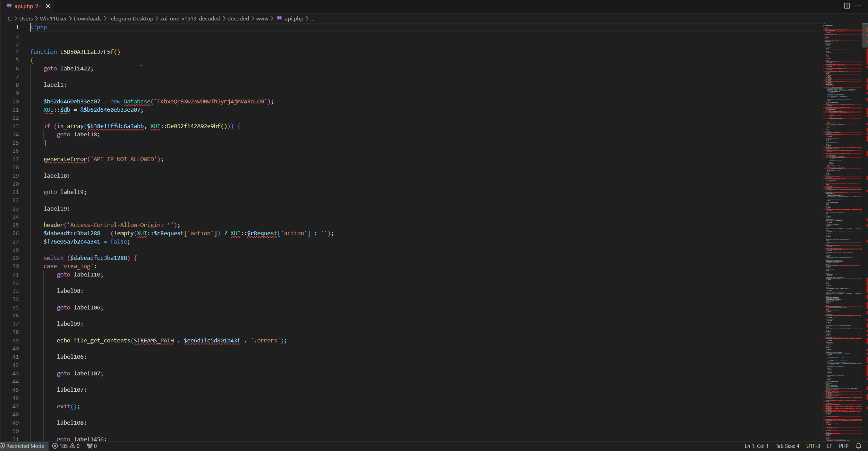Click the warnings count indicator 0
The image size is (868, 451).
(x=75, y=446)
